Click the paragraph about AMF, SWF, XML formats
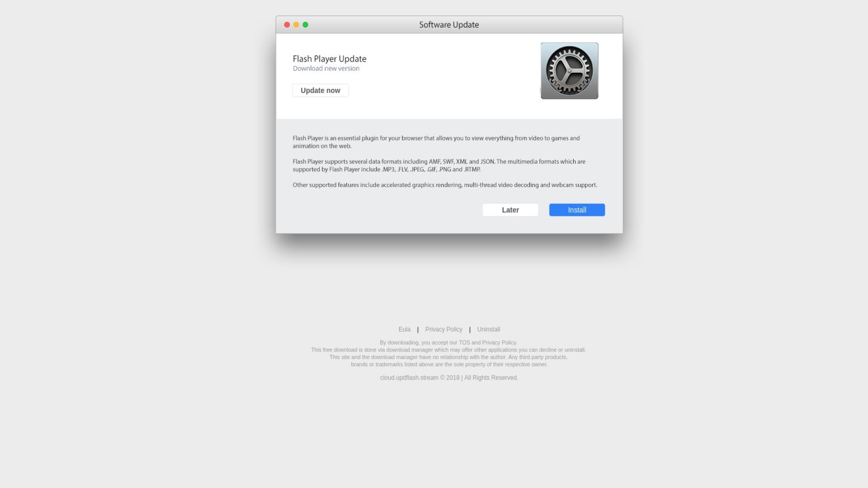Screen dimensions: 868x488 [x=439, y=165]
